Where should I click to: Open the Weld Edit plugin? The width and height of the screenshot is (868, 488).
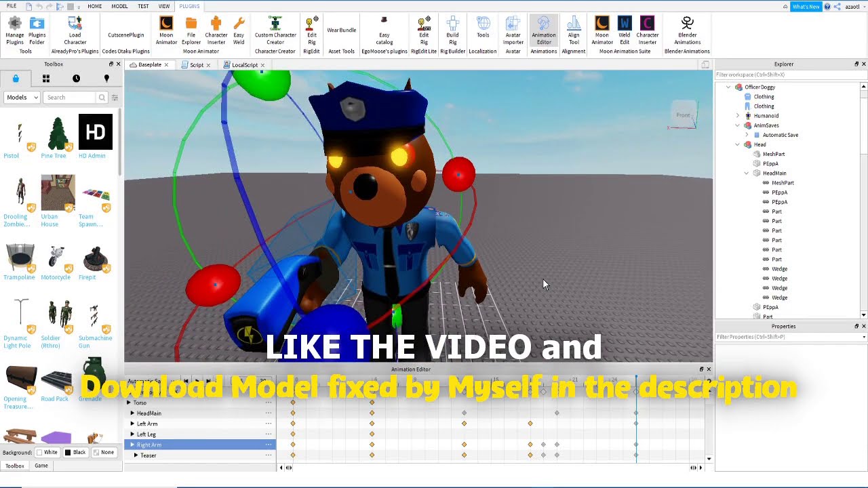[625, 31]
